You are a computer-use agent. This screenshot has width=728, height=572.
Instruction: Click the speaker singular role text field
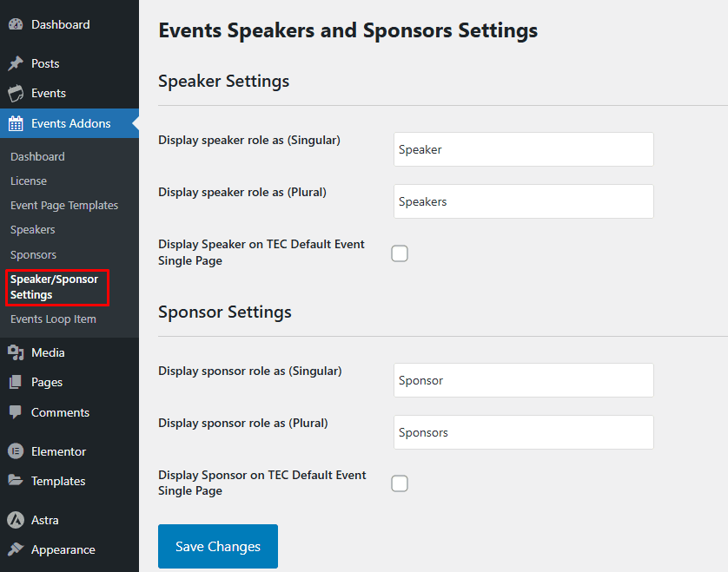click(523, 149)
